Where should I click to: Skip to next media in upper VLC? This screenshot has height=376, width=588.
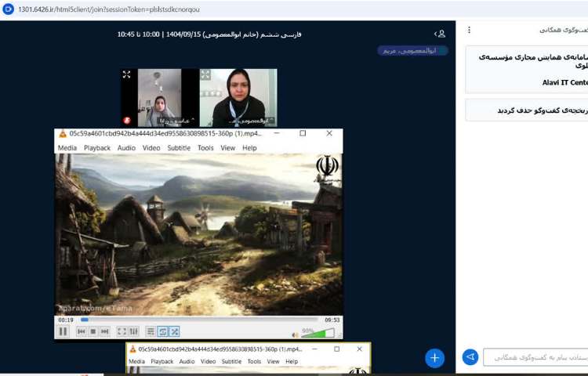click(104, 331)
